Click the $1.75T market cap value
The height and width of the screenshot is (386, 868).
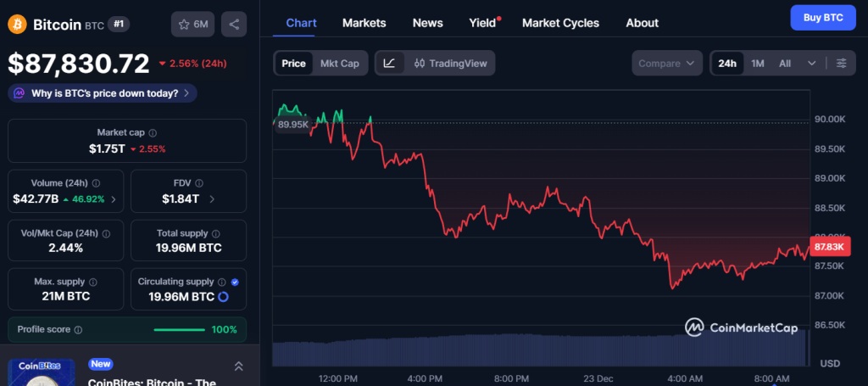(107, 148)
